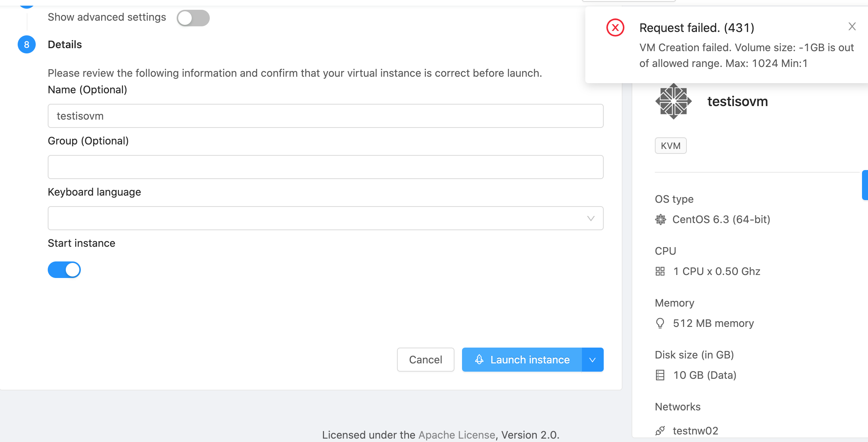Click the Name field containing testisovm
Screen dimensions: 868x442
326,116
